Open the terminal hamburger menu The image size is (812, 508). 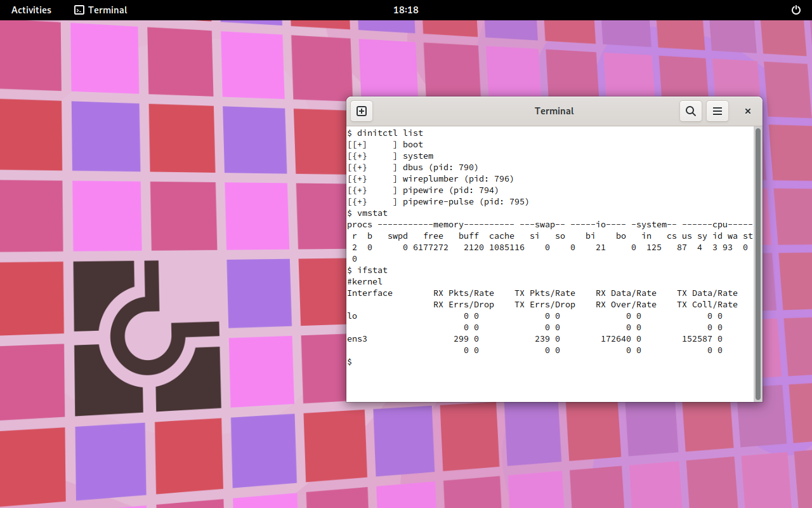(x=717, y=111)
